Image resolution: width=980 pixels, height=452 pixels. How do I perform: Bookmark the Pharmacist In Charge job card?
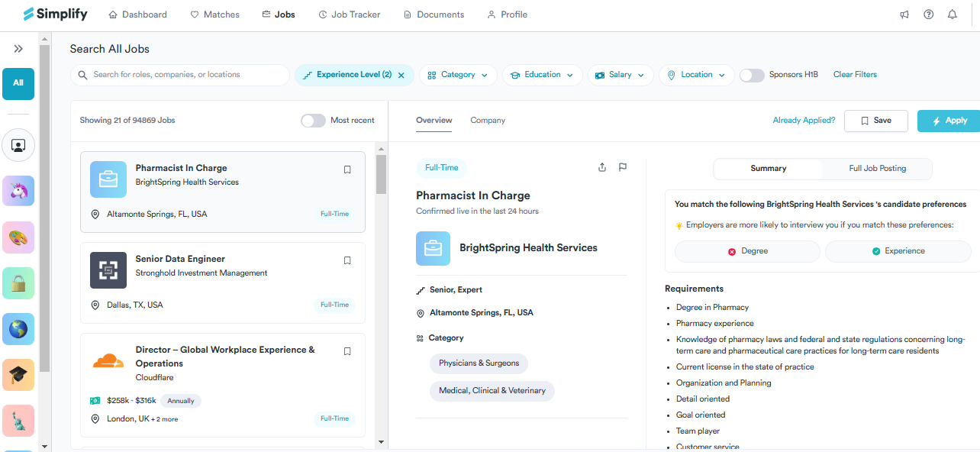point(347,169)
